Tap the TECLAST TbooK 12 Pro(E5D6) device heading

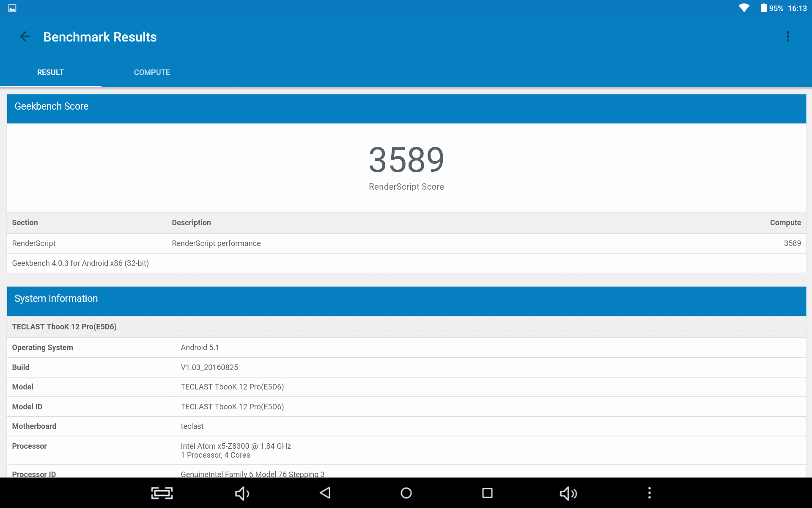click(64, 327)
